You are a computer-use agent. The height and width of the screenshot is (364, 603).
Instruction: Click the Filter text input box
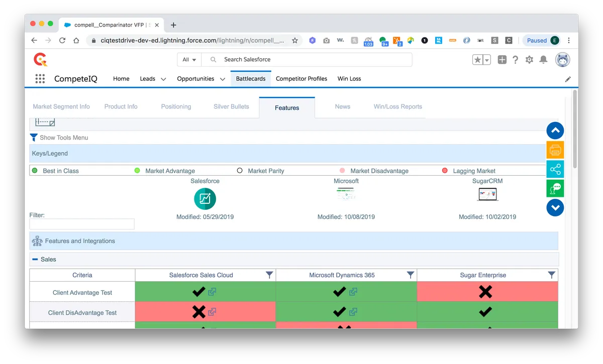(x=82, y=224)
